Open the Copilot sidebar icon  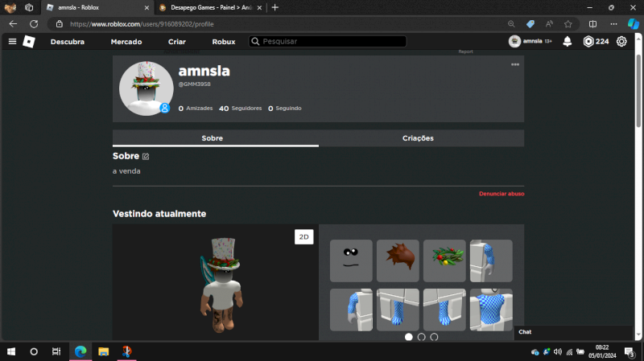tap(633, 24)
